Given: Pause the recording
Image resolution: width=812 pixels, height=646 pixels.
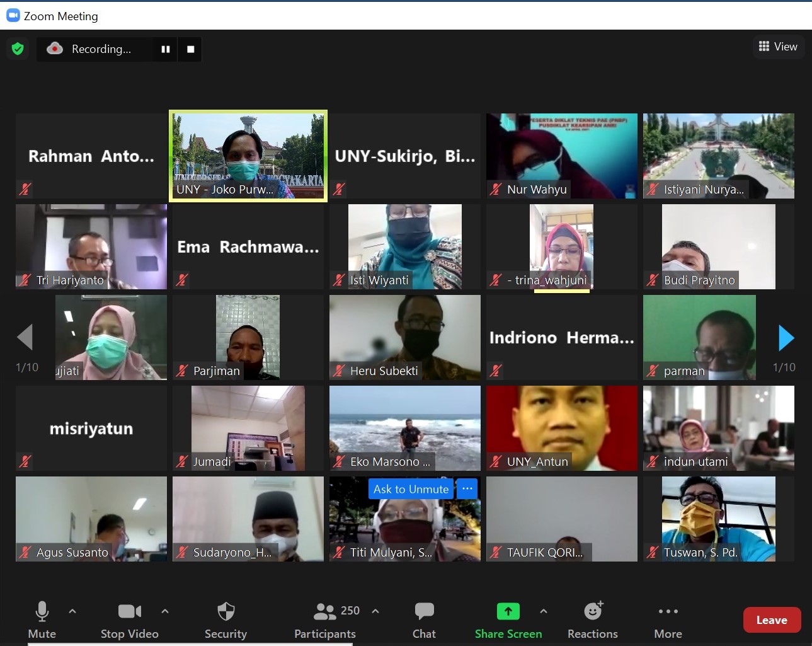Looking at the screenshot, I should click(166, 49).
